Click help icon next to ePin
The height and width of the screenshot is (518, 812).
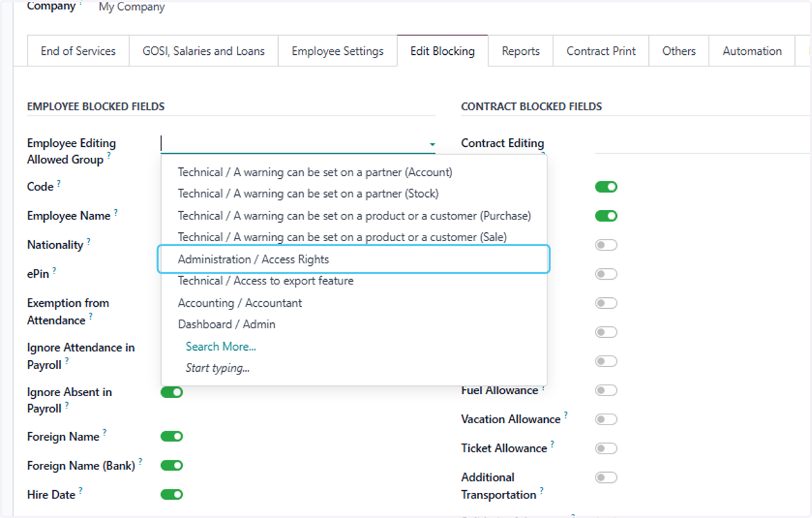tap(54, 270)
